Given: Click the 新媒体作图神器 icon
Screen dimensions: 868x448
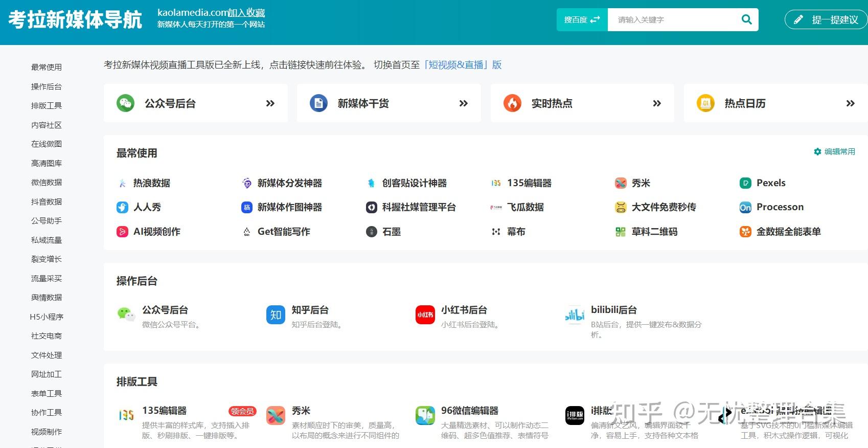Looking at the screenshot, I should 247,207.
